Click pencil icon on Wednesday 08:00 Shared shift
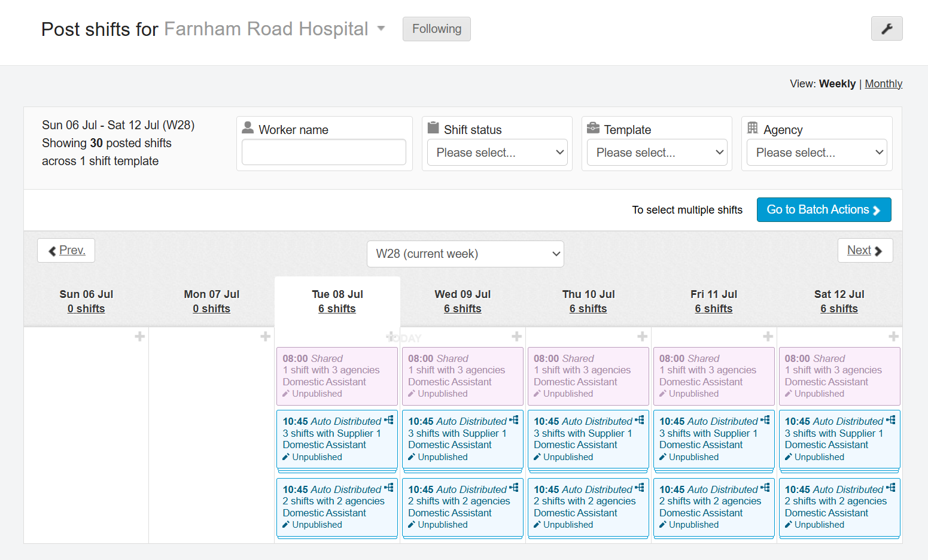928x560 pixels. (411, 394)
